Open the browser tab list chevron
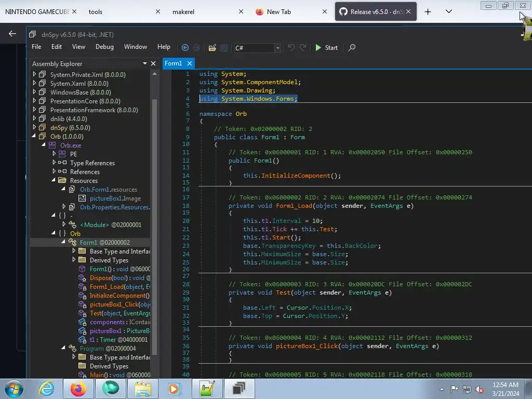The image size is (532, 399). (448, 11)
